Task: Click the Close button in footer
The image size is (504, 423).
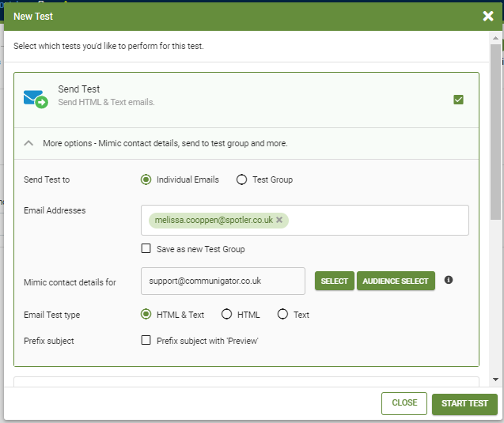Action: (404, 403)
